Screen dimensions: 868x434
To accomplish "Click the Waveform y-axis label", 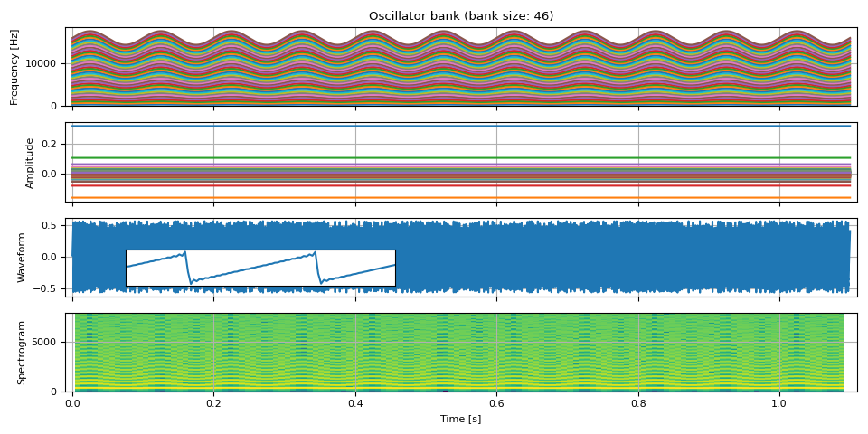I will click(x=23, y=258).
